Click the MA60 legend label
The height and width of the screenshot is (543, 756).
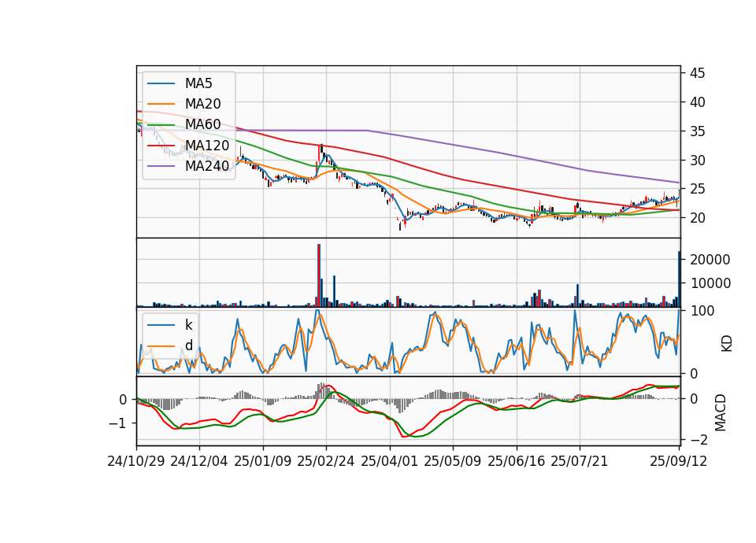(202, 125)
